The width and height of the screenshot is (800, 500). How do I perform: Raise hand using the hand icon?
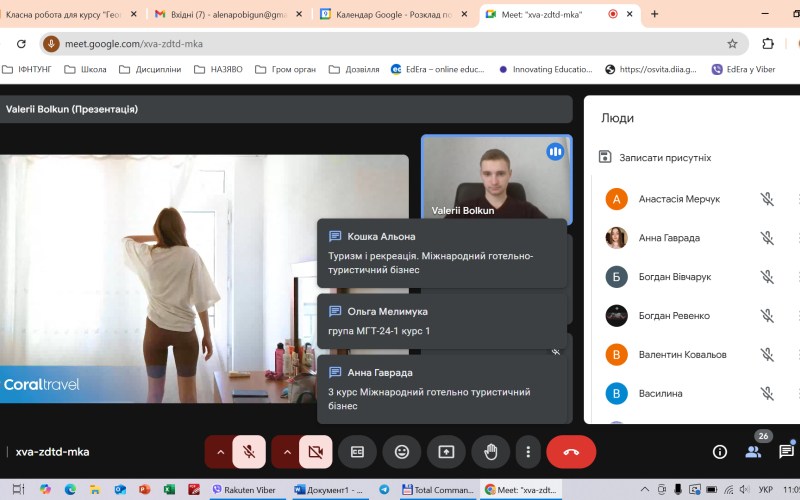coord(491,452)
